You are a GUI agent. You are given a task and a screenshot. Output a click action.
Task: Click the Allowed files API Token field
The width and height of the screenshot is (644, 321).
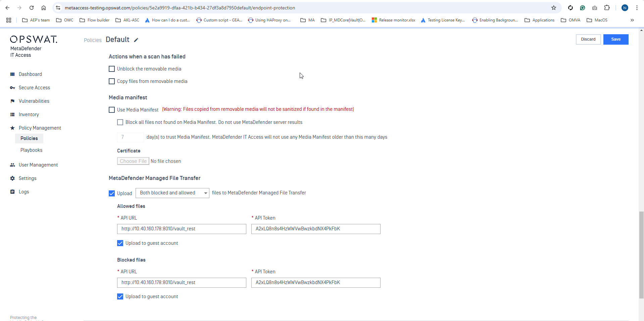click(316, 229)
